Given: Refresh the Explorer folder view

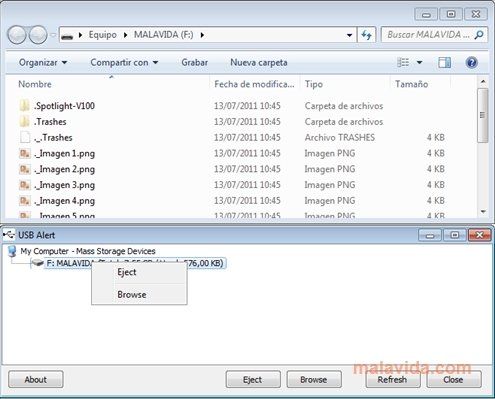Looking at the screenshot, I should coord(366,35).
